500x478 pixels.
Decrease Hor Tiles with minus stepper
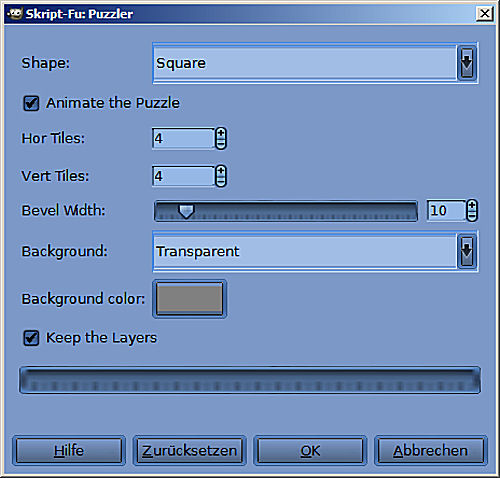[221, 144]
